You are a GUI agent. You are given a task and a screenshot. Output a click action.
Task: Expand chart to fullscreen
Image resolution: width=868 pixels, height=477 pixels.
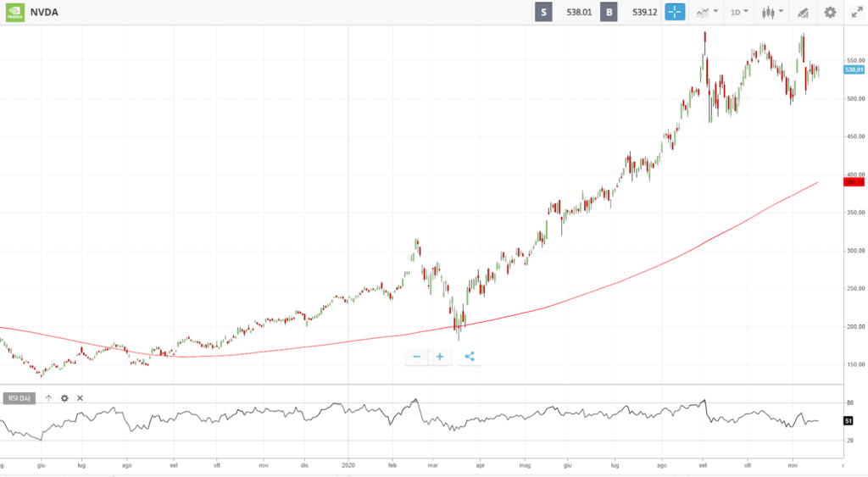pos(857,12)
